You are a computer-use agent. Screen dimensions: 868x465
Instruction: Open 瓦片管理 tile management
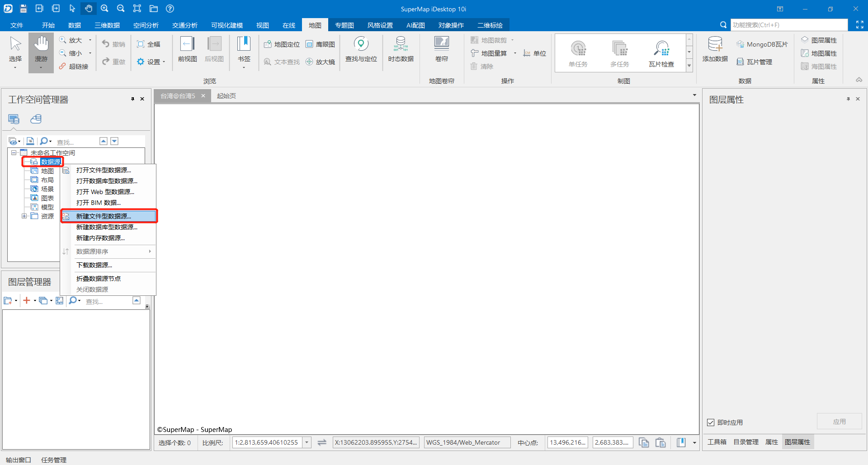coord(755,62)
